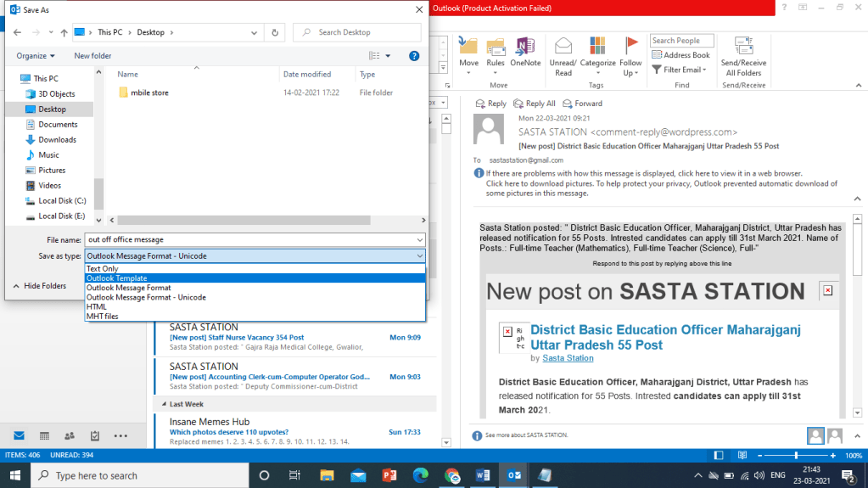Select Outlook Template file type
Image resolution: width=868 pixels, height=488 pixels.
pyautogui.click(x=117, y=278)
